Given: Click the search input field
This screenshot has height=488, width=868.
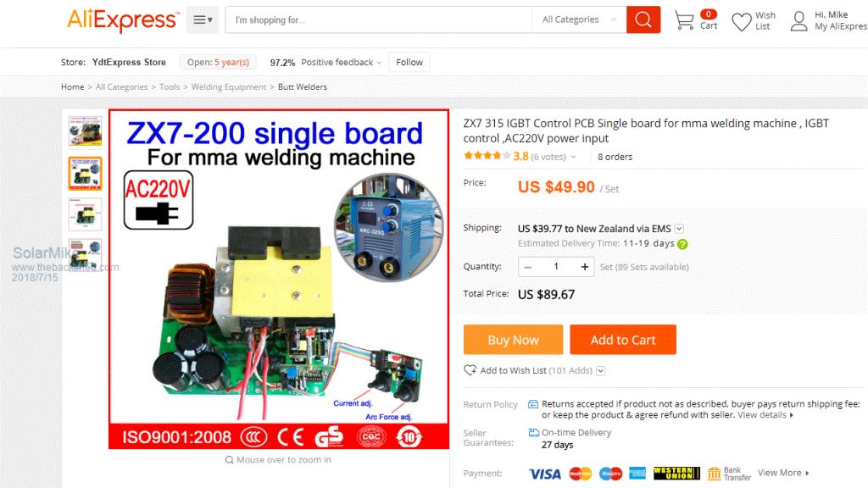Looking at the screenshot, I should [379, 20].
